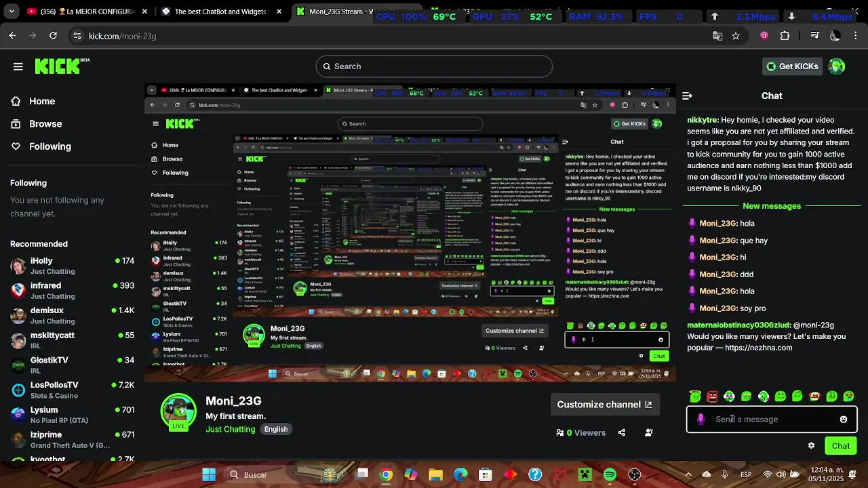Click the 0 Viewers count

click(580, 432)
